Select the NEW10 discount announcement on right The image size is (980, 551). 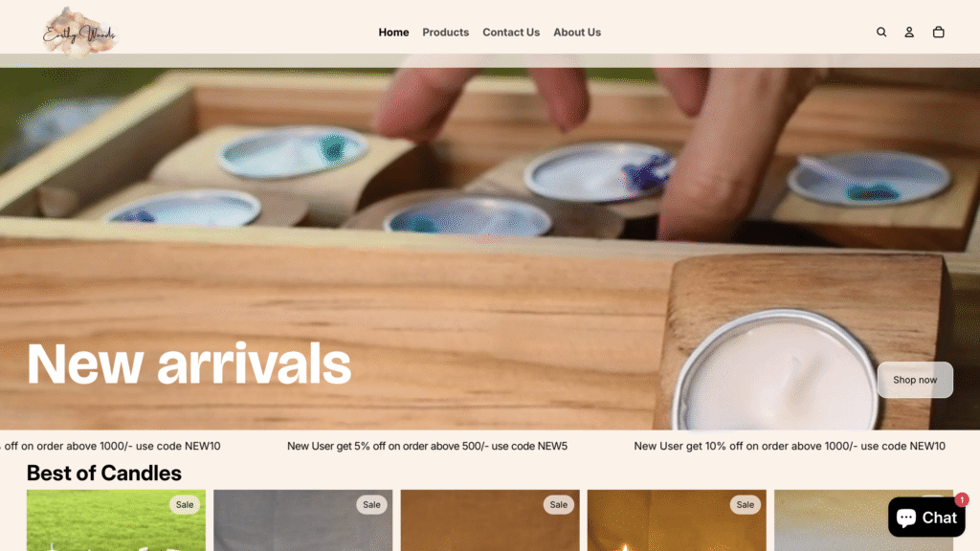coord(790,446)
